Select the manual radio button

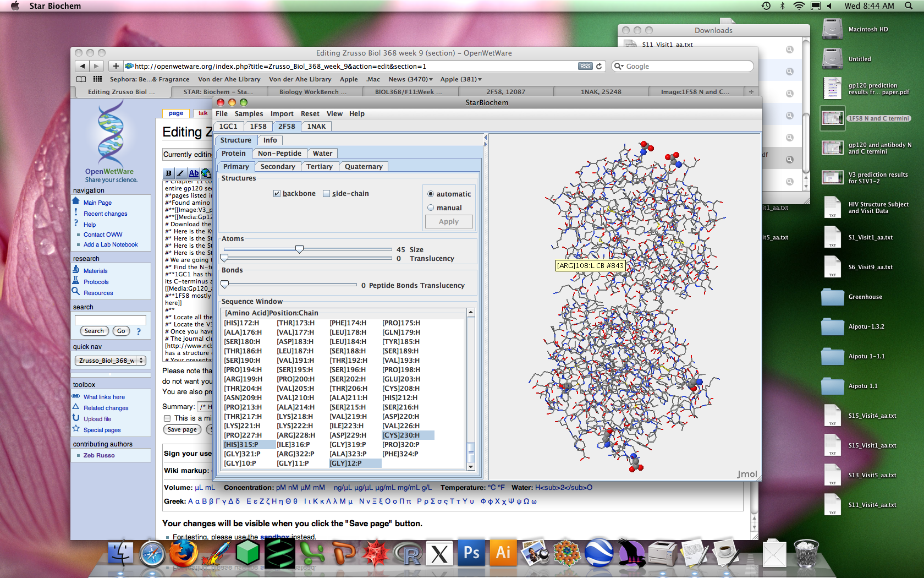coord(431,208)
